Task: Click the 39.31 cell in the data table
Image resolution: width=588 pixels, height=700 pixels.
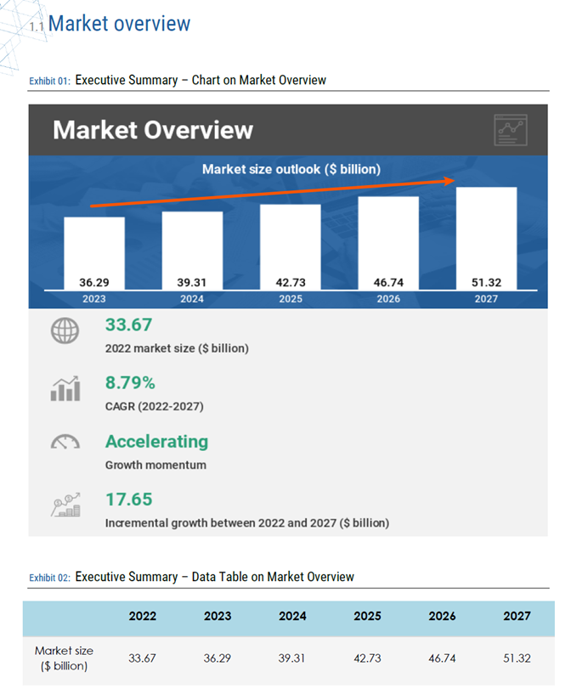Action: pyautogui.click(x=291, y=658)
